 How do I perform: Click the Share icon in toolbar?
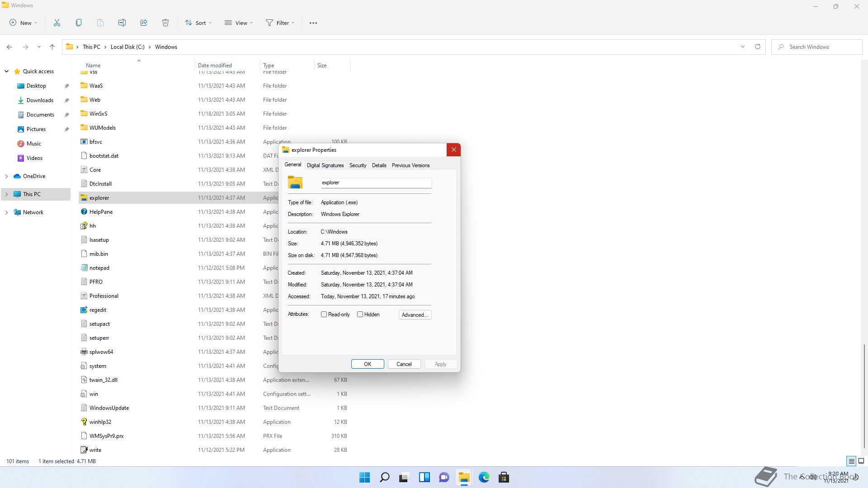[144, 23]
